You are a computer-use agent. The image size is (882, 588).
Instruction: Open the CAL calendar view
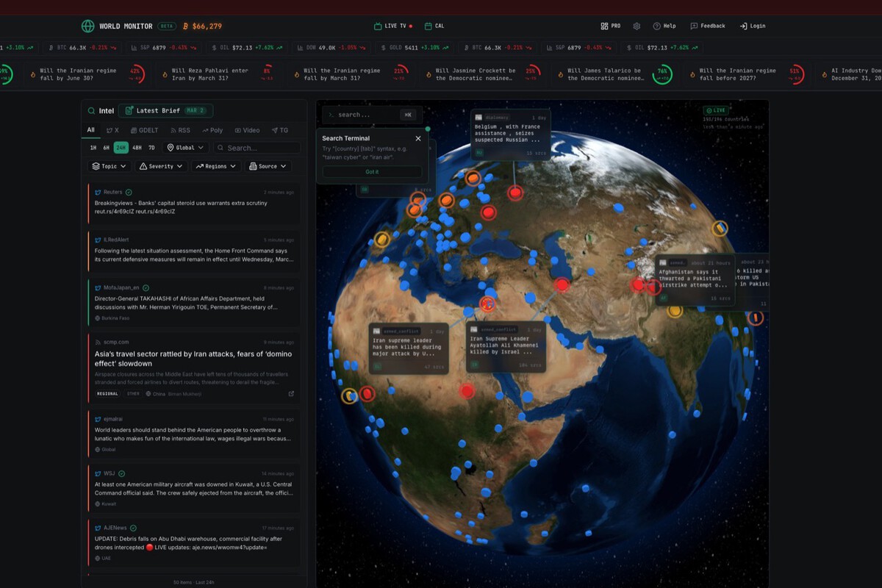434,26
